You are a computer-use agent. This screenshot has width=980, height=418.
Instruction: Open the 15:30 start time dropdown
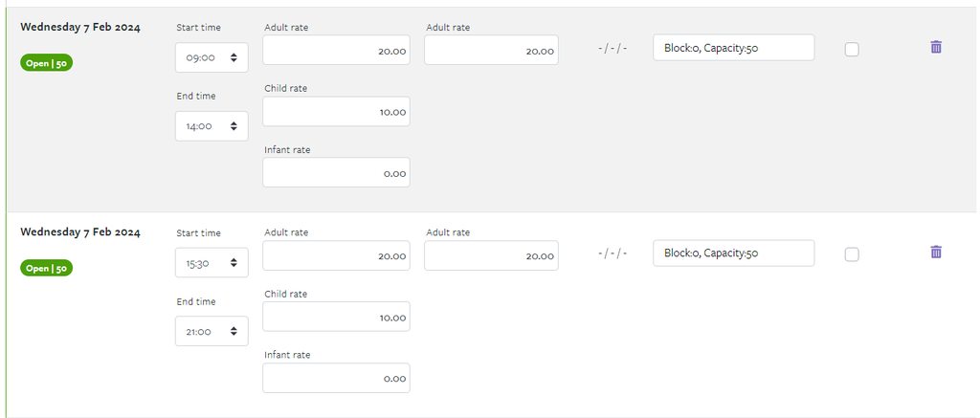pyautogui.click(x=212, y=262)
